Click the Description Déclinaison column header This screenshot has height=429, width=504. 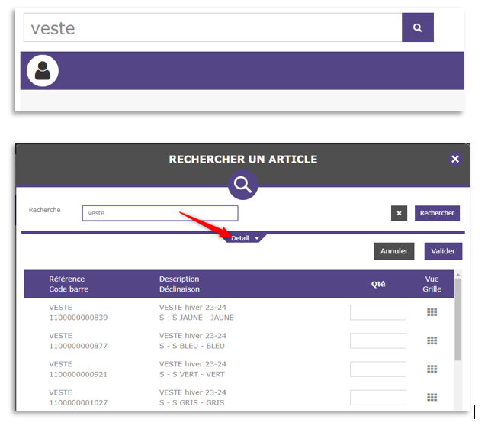pos(179,284)
